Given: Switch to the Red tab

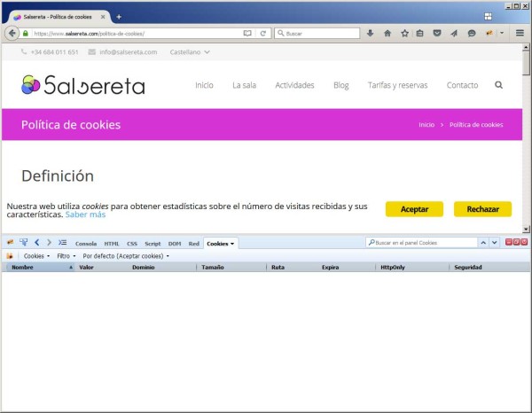Looking at the screenshot, I should 193,244.
